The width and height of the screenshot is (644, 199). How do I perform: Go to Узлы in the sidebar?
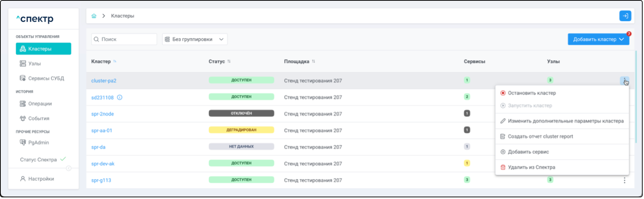click(x=35, y=64)
